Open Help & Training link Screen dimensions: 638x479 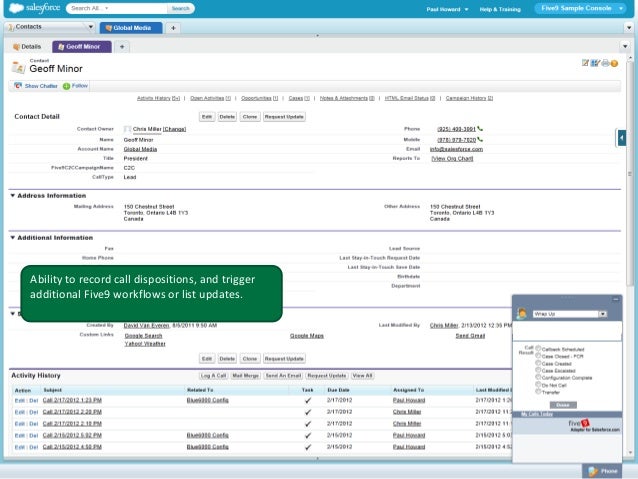click(500, 9)
